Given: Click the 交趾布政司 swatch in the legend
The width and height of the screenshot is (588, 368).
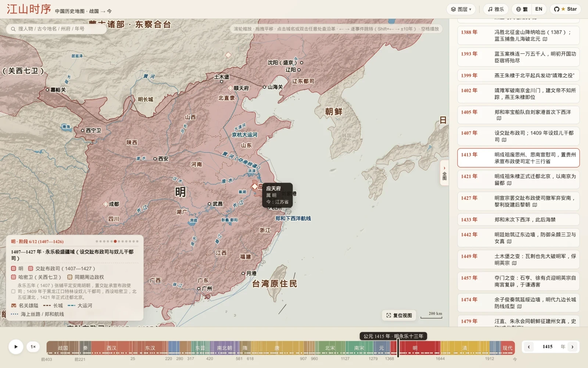Looking at the screenshot, I should (31, 269).
